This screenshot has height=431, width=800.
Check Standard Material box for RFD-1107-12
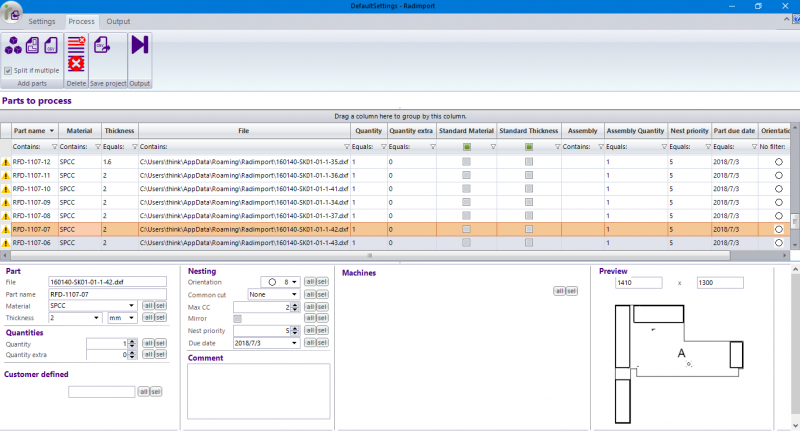(x=466, y=161)
